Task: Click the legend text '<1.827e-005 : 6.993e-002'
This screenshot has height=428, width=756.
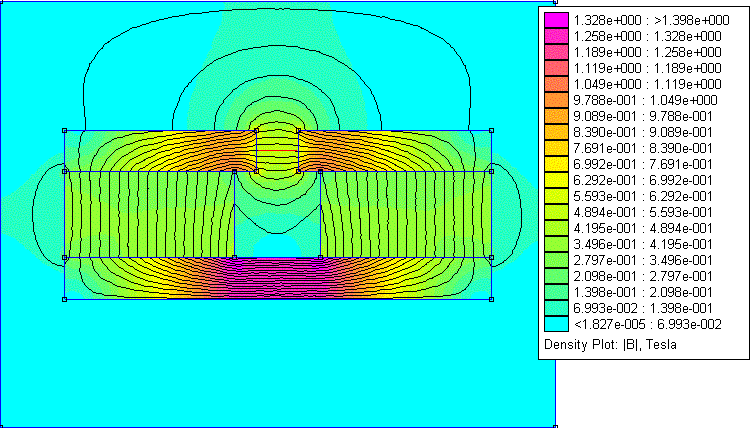Action: click(648, 324)
